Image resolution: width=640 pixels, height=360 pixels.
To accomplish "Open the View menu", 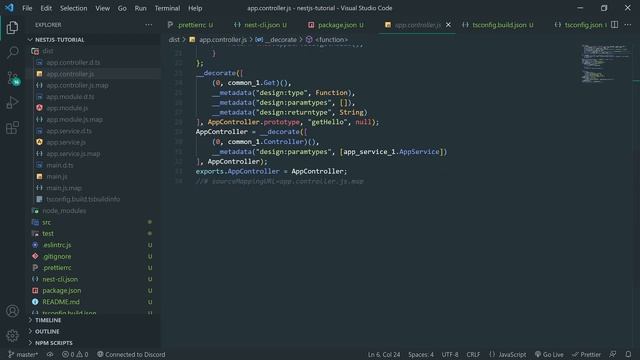I will (x=102, y=8).
